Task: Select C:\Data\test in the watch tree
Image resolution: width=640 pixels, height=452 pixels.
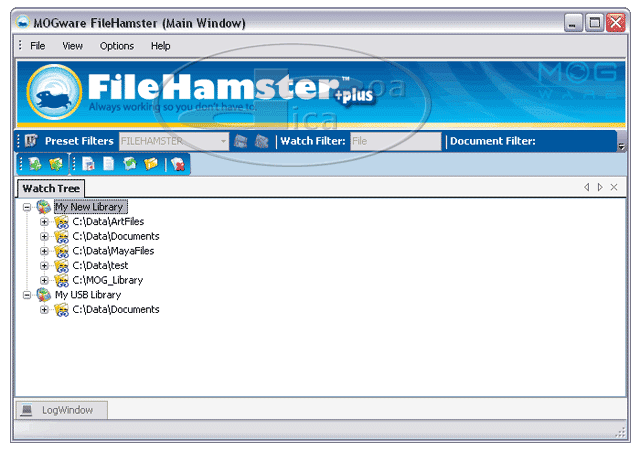Action: 100,266
